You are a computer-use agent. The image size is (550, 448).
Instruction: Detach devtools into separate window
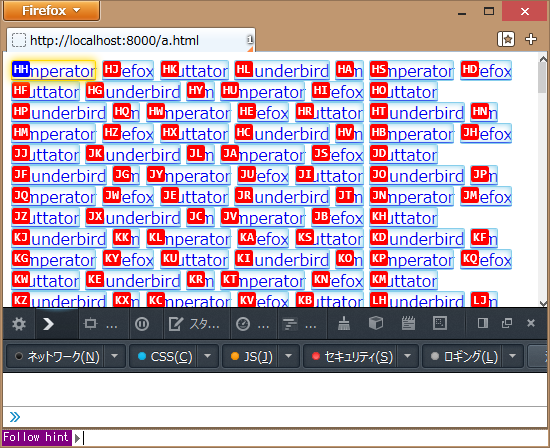pos(507,323)
